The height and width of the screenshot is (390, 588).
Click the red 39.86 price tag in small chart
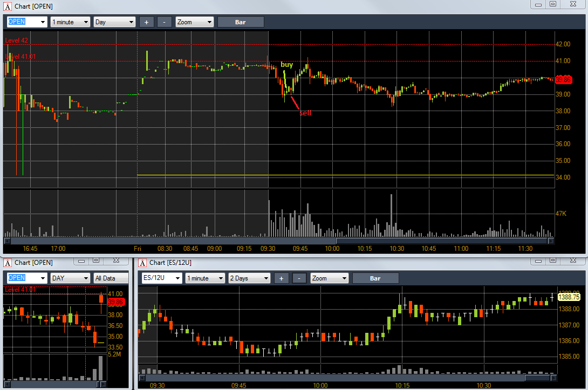(116, 302)
